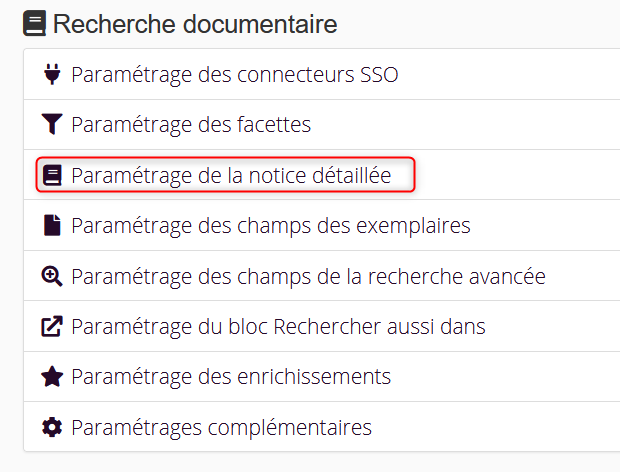Viewport: 620px width, 472px height.
Task: Go to Paramétrage de la notice détaillée
Action: click(231, 176)
